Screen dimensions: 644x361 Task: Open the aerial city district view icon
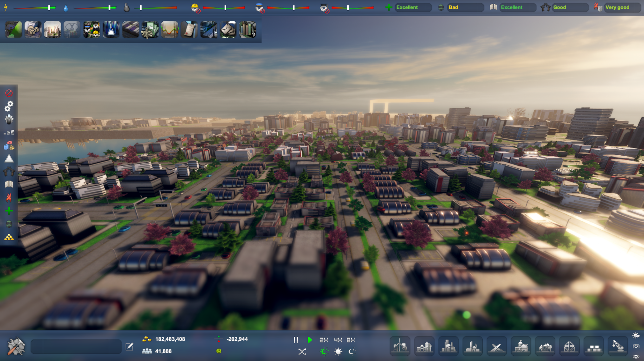point(209,29)
